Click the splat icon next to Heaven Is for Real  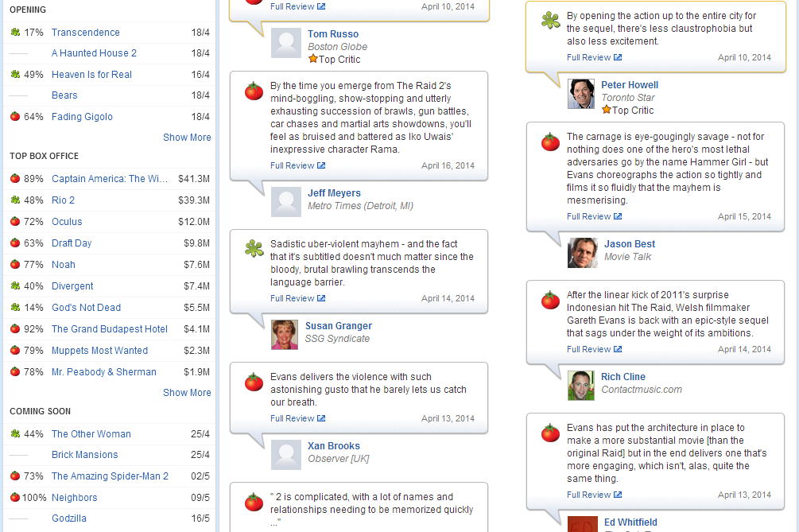point(15,75)
